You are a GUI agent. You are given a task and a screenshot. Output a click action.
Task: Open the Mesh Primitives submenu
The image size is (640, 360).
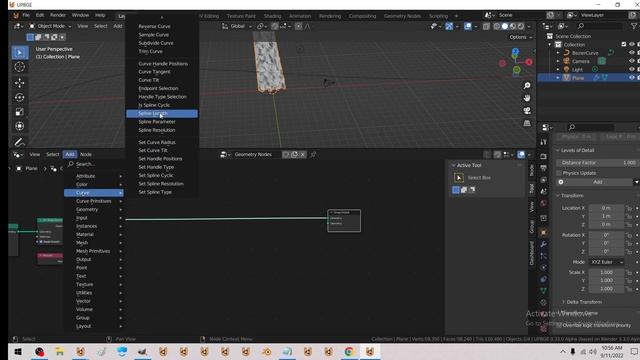[94, 251]
